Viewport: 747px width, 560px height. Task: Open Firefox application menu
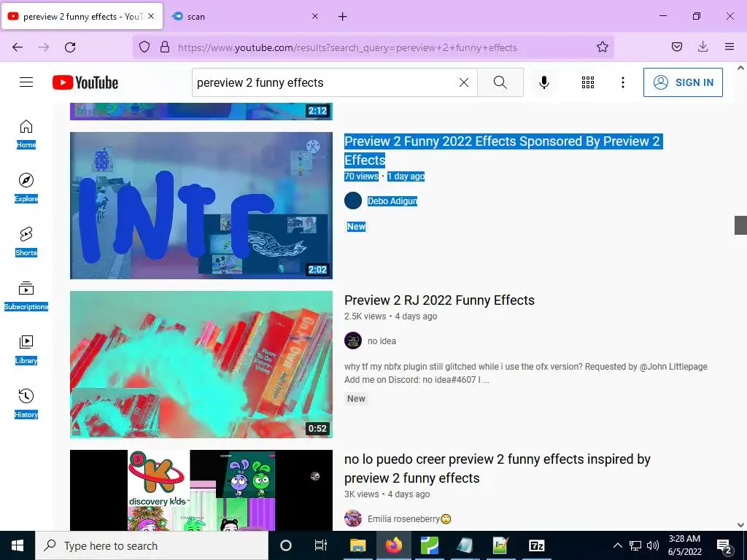pyautogui.click(x=729, y=47)
